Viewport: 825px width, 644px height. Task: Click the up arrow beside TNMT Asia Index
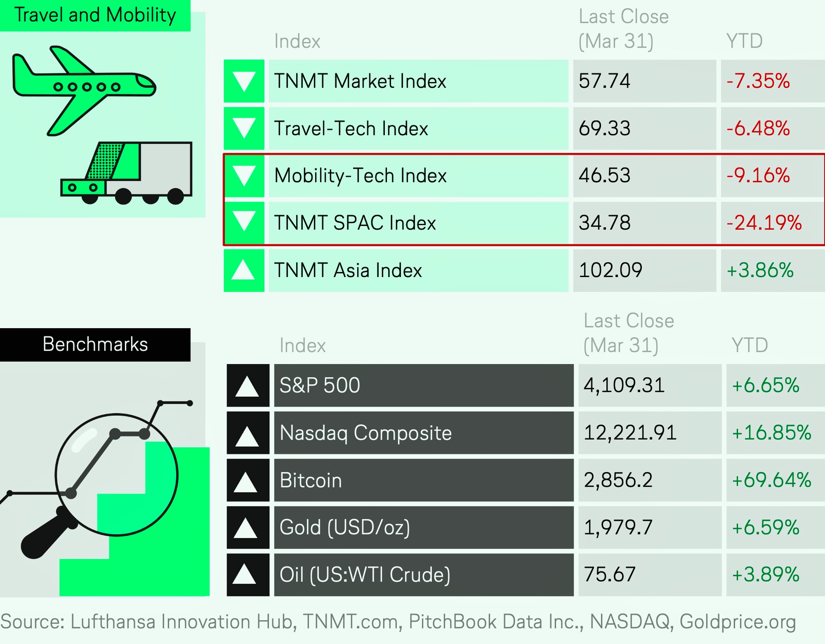coord(244,270)
